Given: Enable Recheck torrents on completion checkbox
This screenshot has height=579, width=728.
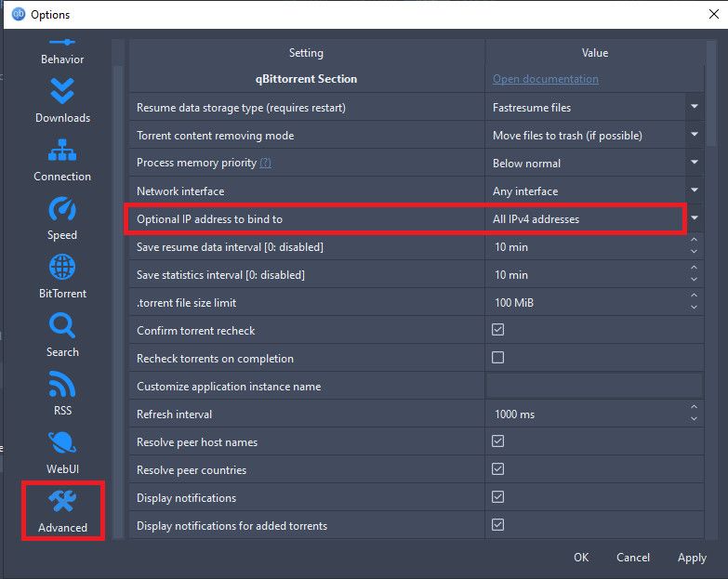Looking at the screenshot, I should pos(497,358).
